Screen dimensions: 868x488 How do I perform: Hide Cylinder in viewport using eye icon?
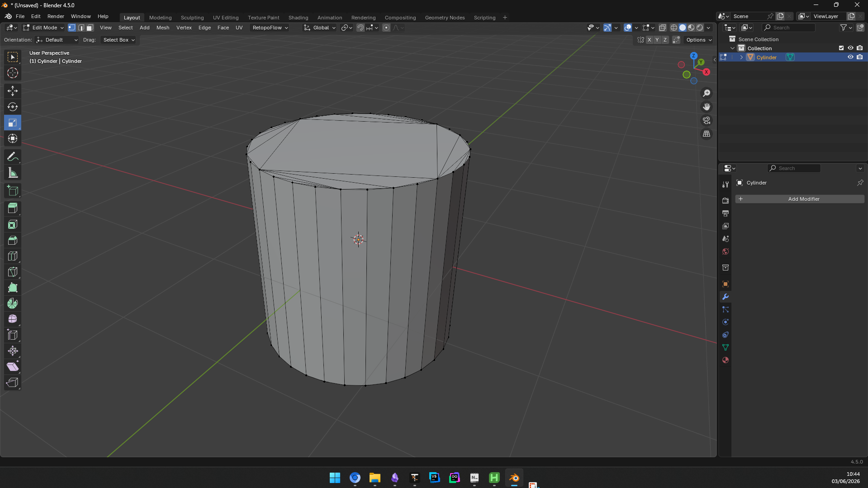click(850, 57)
